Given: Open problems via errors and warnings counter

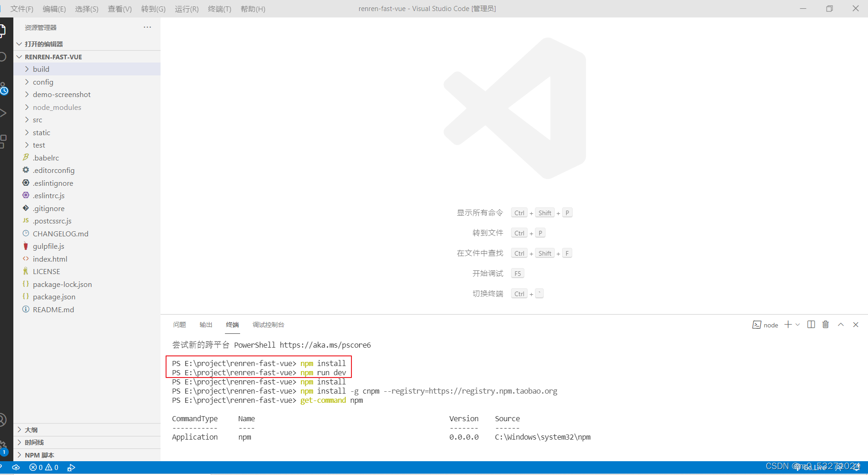Looking at the screenshot, I should 44,467.
